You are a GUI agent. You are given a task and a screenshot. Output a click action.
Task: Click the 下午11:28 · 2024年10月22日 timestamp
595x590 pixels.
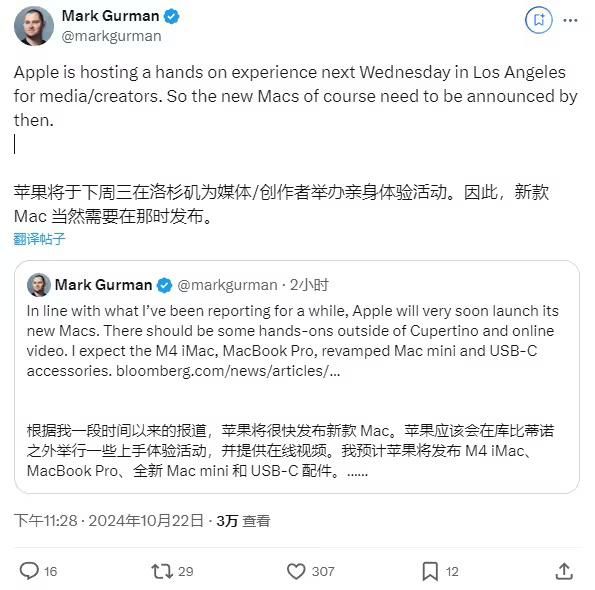[x=109, y=521]
